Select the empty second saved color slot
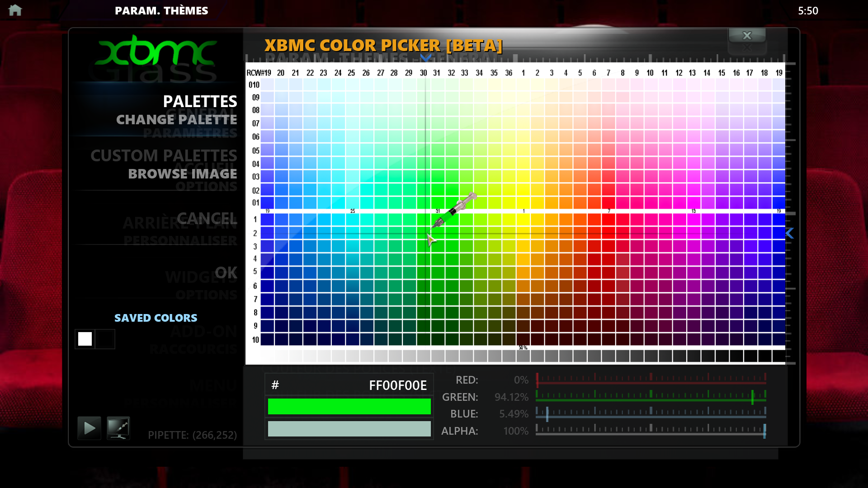Image resolution: width=868 pixels, height=488 pixels. [105, 339]
